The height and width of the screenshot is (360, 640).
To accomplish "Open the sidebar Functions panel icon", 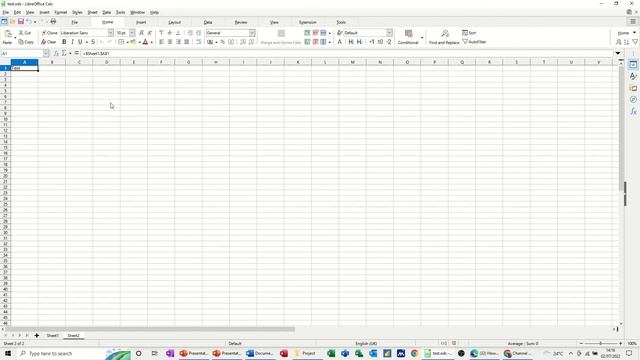I will pyautogui.click(x=633, y=111).
